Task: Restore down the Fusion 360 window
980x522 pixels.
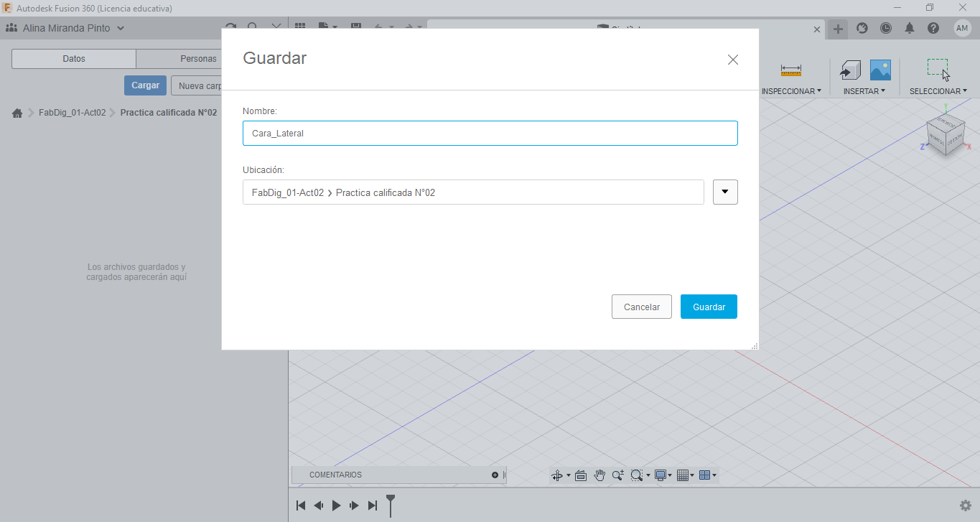Action: tap(930, 7)
